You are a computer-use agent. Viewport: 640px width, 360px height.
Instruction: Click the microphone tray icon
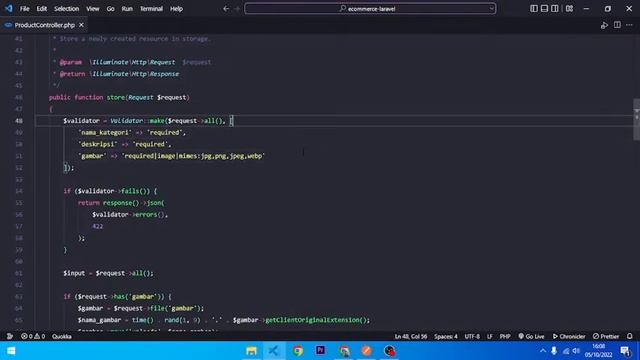tap(554, 351)
